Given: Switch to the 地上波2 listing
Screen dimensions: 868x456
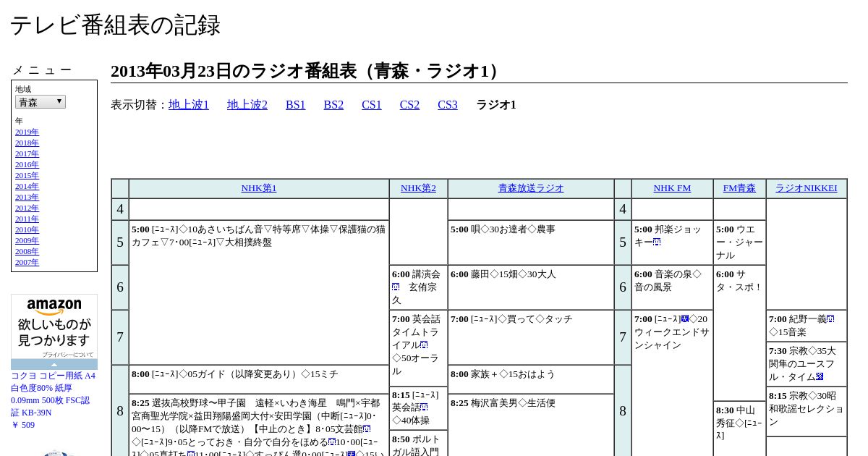Looking at the screenshot, I should 247,105.
